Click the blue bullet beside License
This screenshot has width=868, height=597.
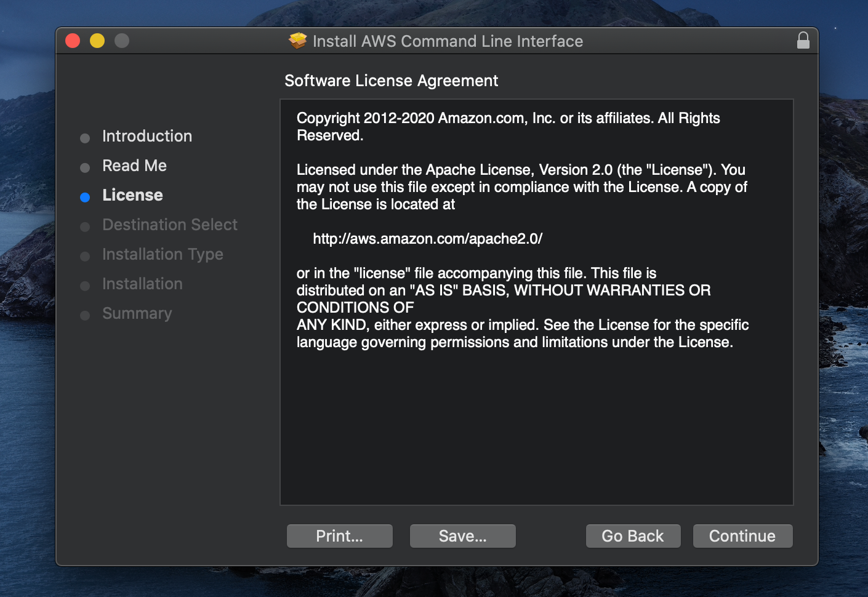[85, 197]
